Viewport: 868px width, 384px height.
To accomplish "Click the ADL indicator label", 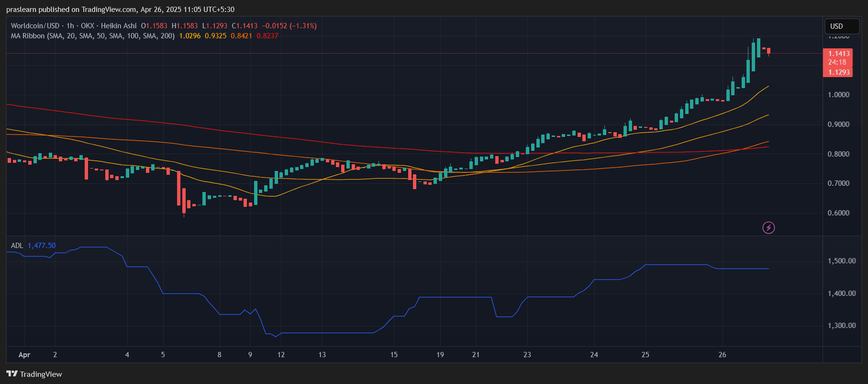I will click(x=17, y=246).
